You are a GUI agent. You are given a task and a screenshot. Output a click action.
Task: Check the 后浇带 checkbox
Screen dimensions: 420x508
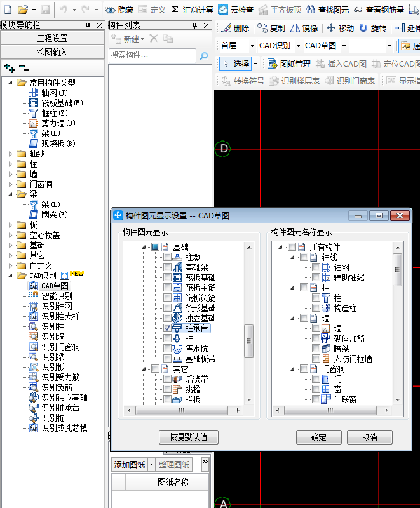167,378
